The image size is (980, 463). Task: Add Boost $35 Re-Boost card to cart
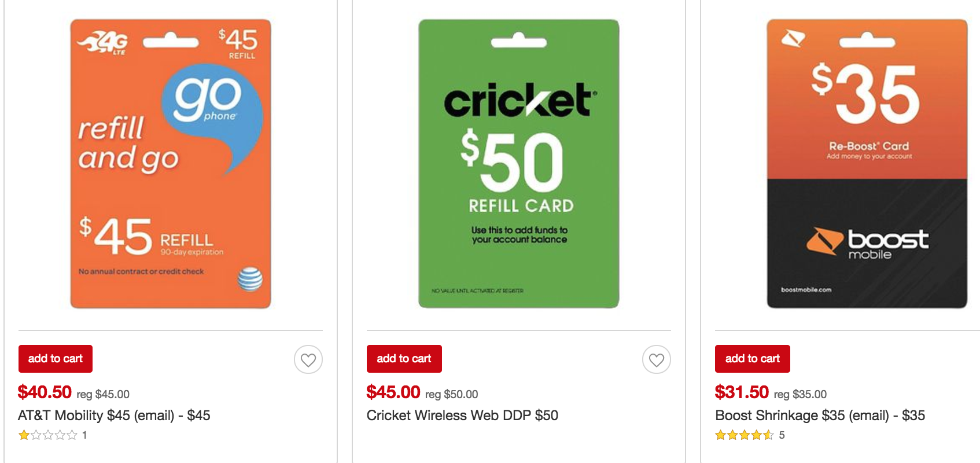(x=752, y=359)
